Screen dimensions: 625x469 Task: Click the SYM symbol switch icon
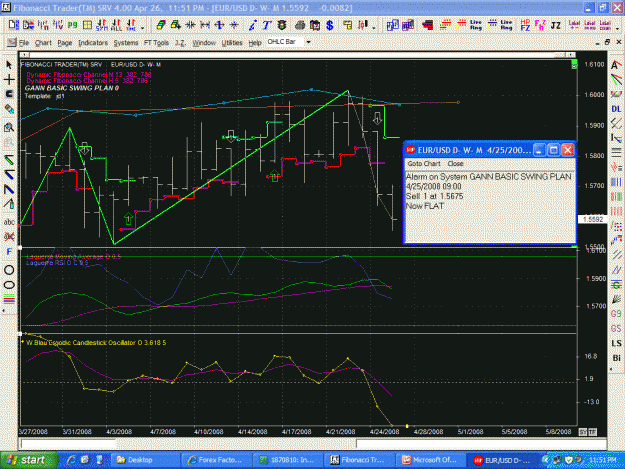[102, 26]
